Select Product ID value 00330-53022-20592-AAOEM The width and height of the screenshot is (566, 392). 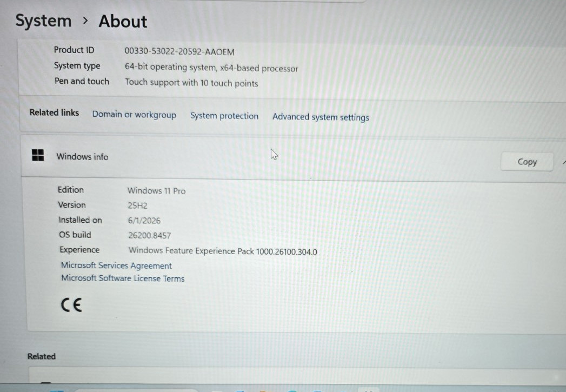[x=179, y=51]
